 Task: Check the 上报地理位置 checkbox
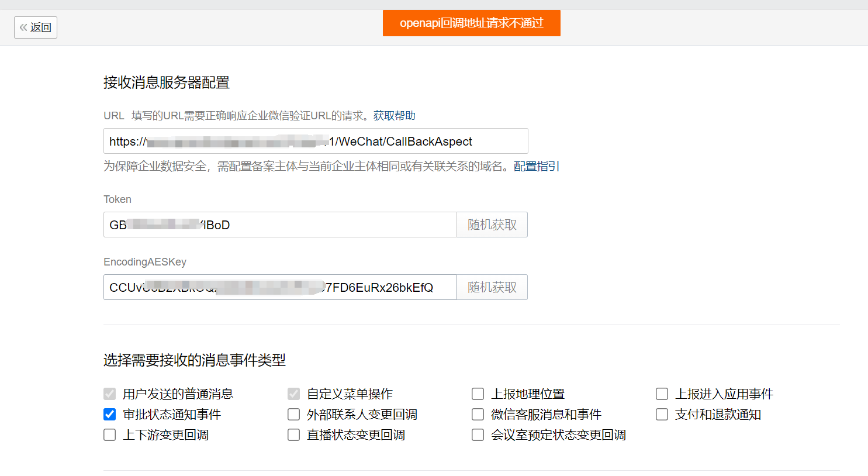[478, 394]
